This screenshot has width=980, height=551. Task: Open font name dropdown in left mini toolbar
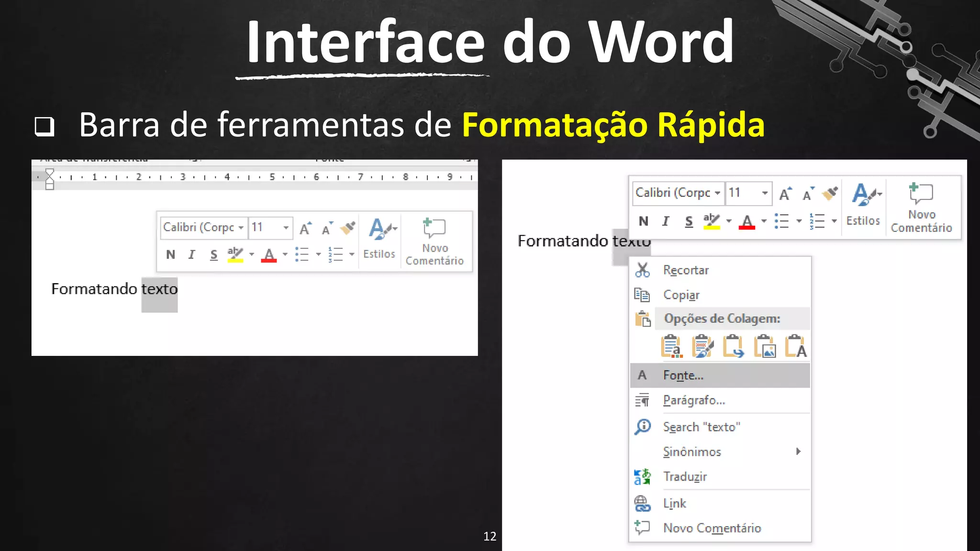point(241,228)
